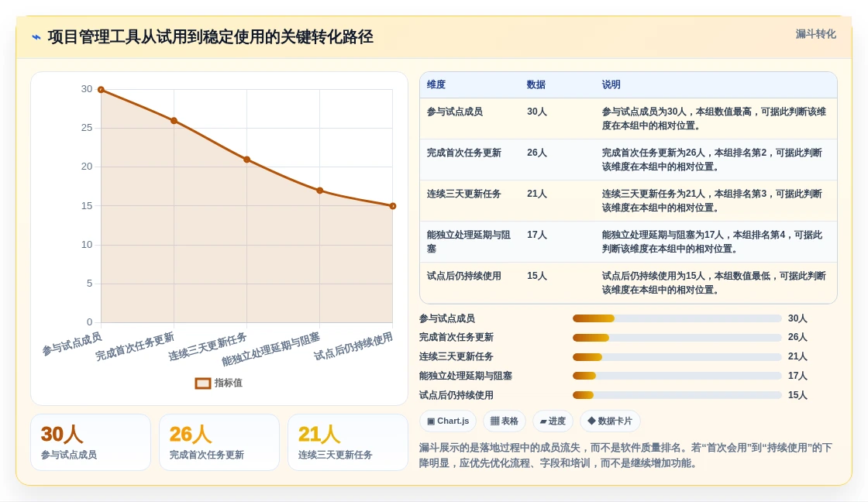Click table cell 连续三天更新任务
This screenshot has width=868, height=502.
tap(464, 194)
